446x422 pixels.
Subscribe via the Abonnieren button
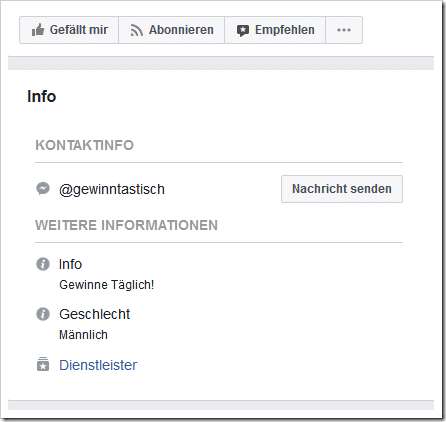(x=172, y=30)
